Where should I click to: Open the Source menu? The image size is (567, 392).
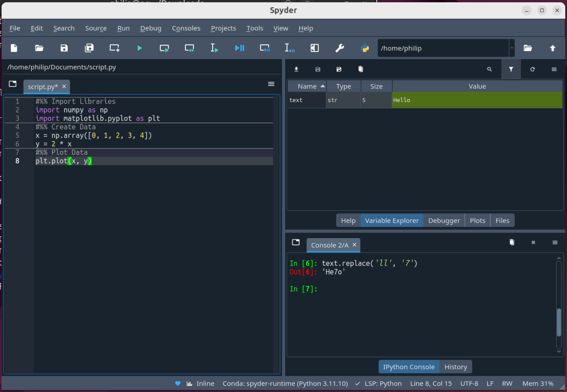[x=96, y=28]
